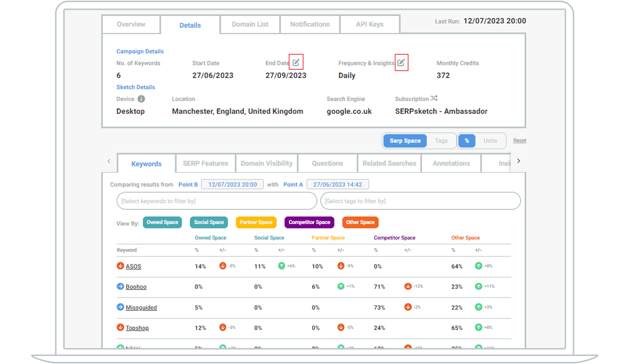The image size is (630, 364).
Task: Open the Overview tab
Action: point(131,24)
